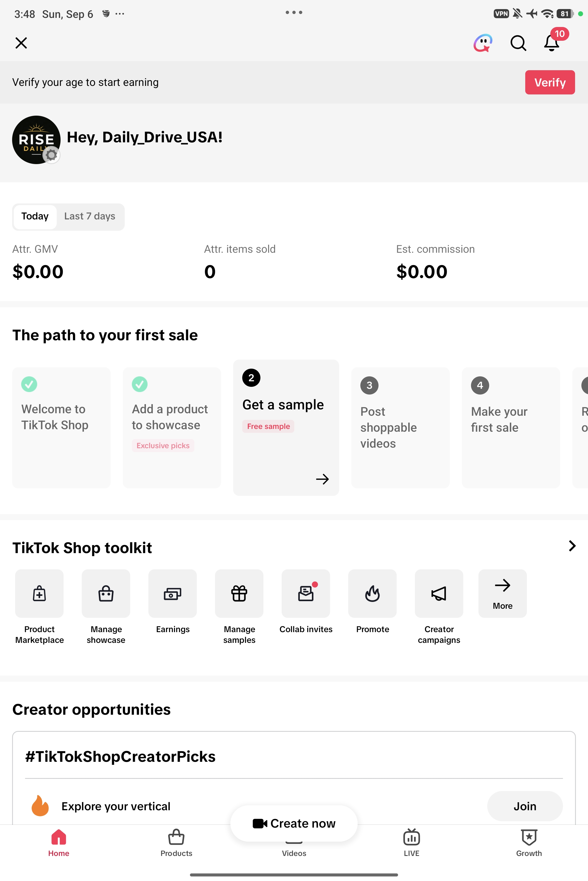
Task: Tap the search magnifier icon
Action: 518,43
